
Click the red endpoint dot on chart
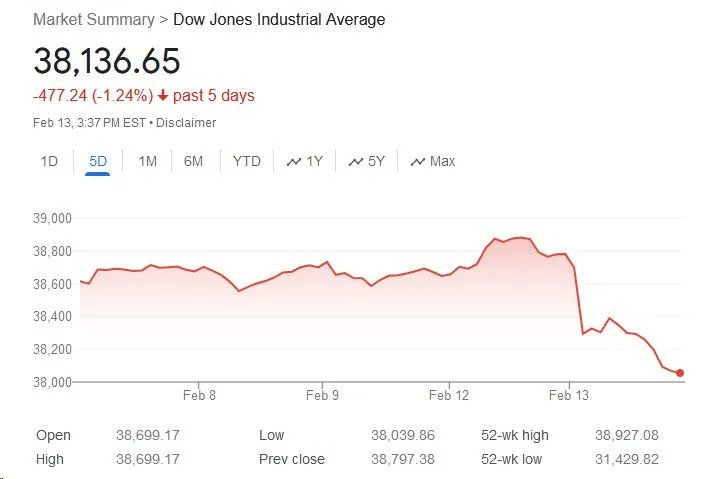tap(680, 373)
